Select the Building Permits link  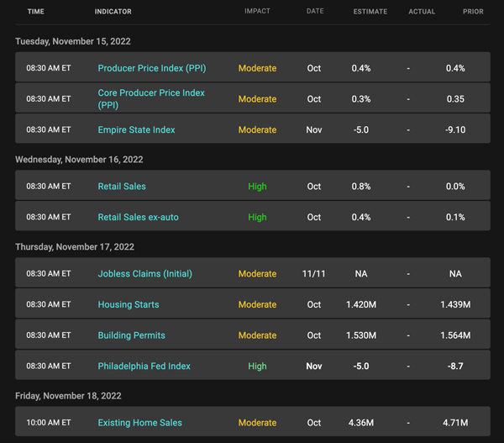[x=131, y=335]
